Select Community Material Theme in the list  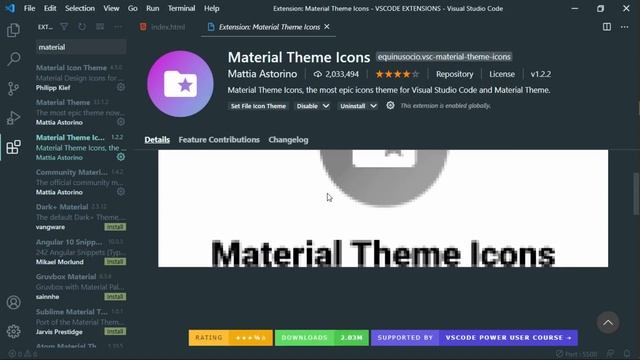(81, 182)
